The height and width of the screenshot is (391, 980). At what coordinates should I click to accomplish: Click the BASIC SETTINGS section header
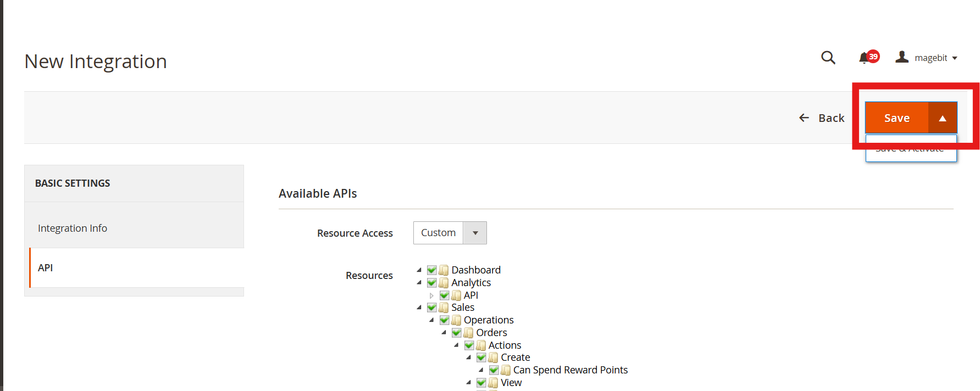click(x=73, y=183)
